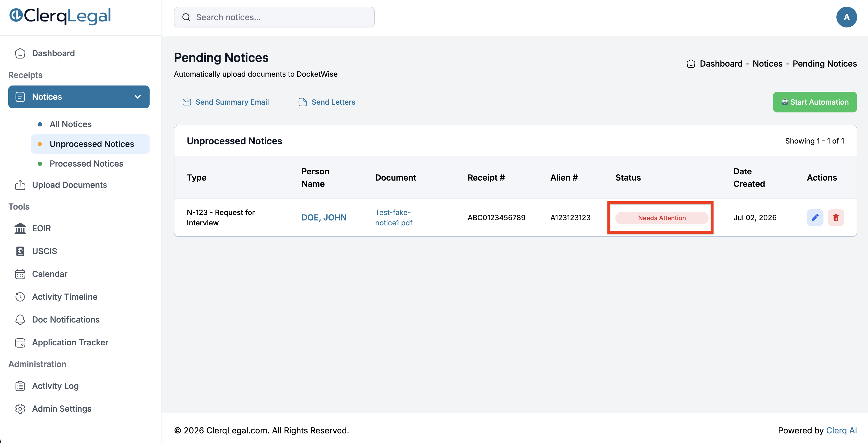The width and height of the screenshot is (868, 443).
Task: Click the Doc Notifications bell icon
Action: pos(20,319)
